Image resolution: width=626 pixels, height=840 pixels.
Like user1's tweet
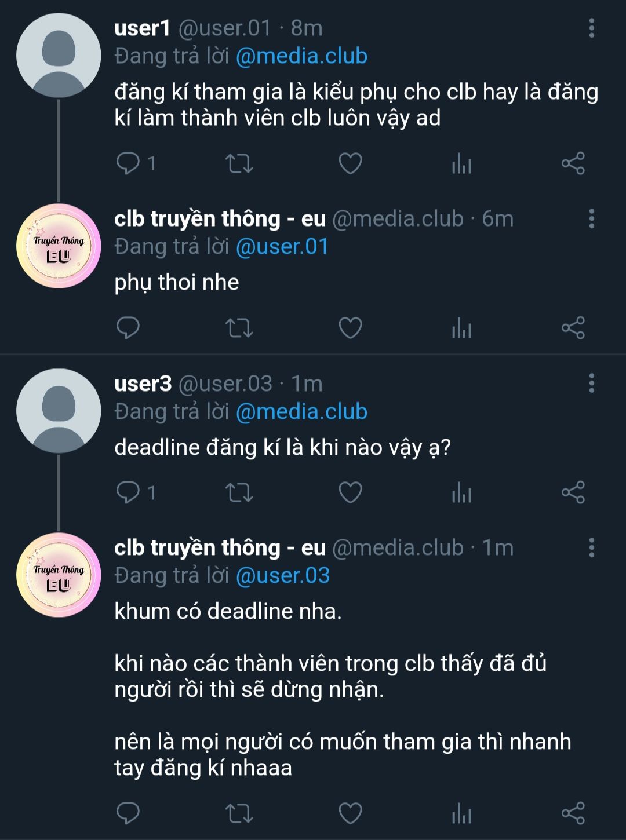tap(350, 163)
